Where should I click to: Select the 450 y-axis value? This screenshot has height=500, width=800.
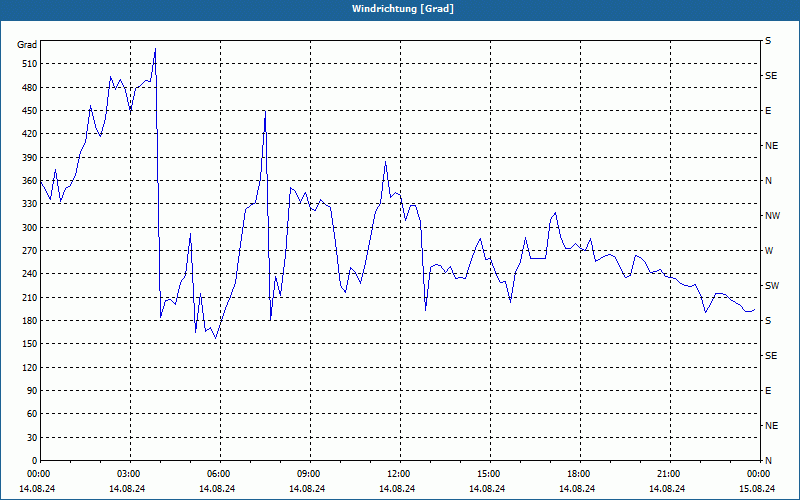[x=30, y=111]
